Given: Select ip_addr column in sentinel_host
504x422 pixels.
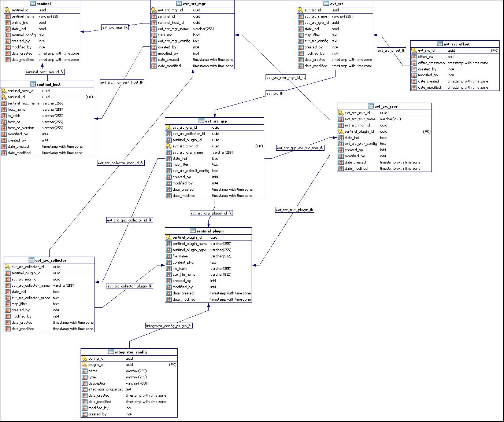Looking at the screenshot, I should (14, 116).
